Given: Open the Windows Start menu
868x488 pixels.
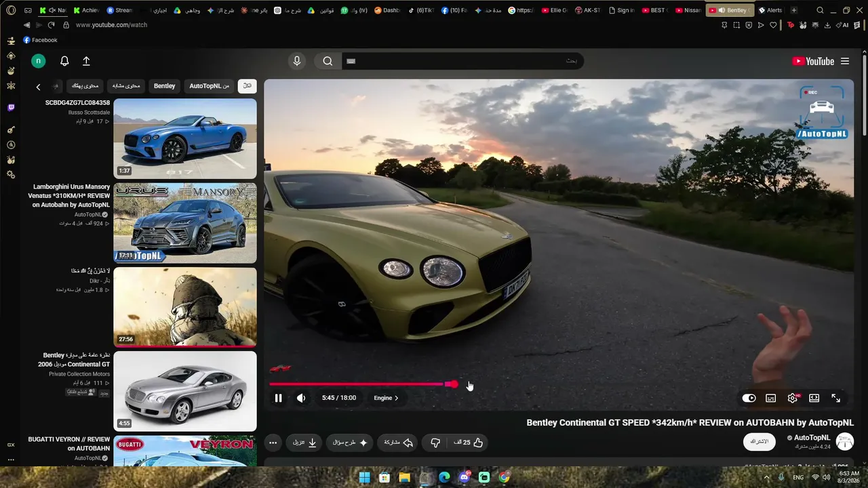Looking at the screenshot, I should tap(364, 477).
